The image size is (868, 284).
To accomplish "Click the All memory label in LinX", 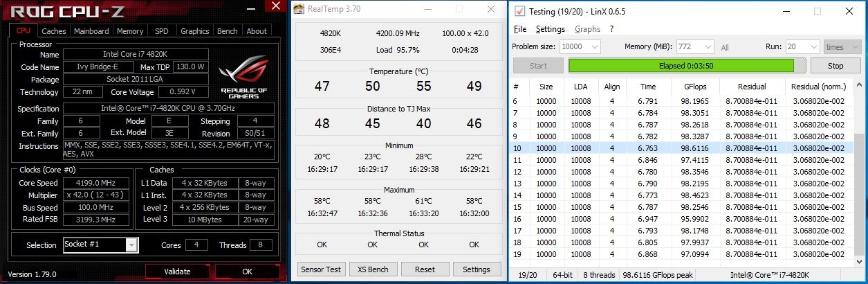I will (x=725, y=47).
